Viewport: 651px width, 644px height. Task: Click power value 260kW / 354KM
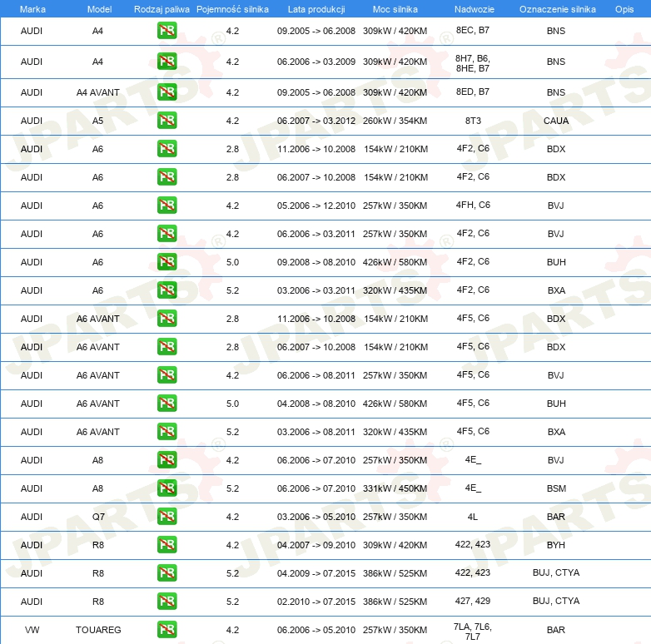395,121
